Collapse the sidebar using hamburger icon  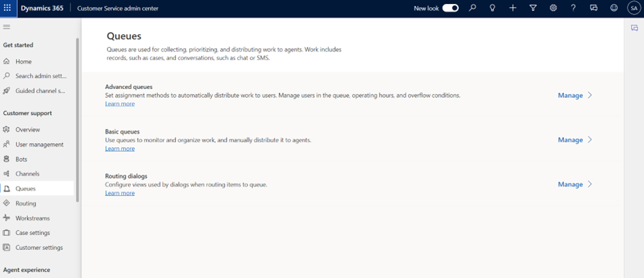coord(7,27)
